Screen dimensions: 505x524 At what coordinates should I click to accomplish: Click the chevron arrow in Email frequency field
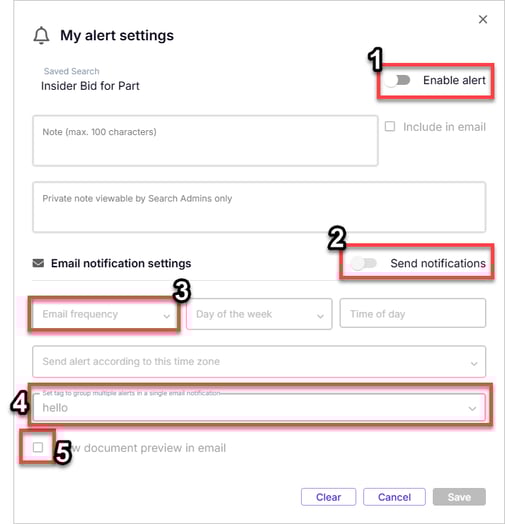click(x=166, y=316)
